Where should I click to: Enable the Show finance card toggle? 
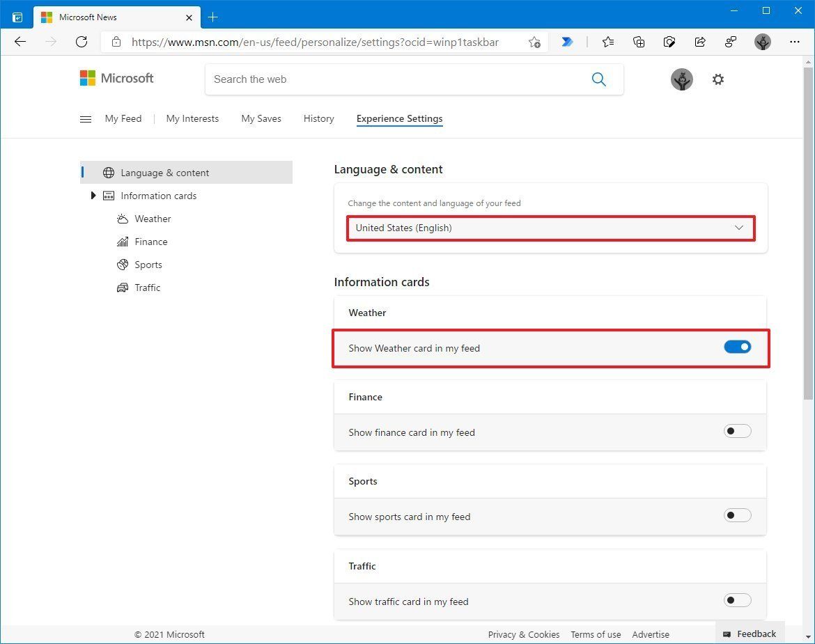pos(737,431)
